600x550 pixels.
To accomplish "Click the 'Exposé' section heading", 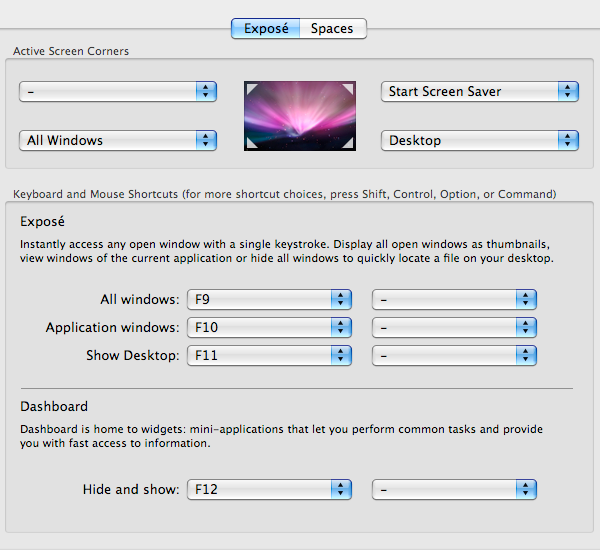I will 42,222.
